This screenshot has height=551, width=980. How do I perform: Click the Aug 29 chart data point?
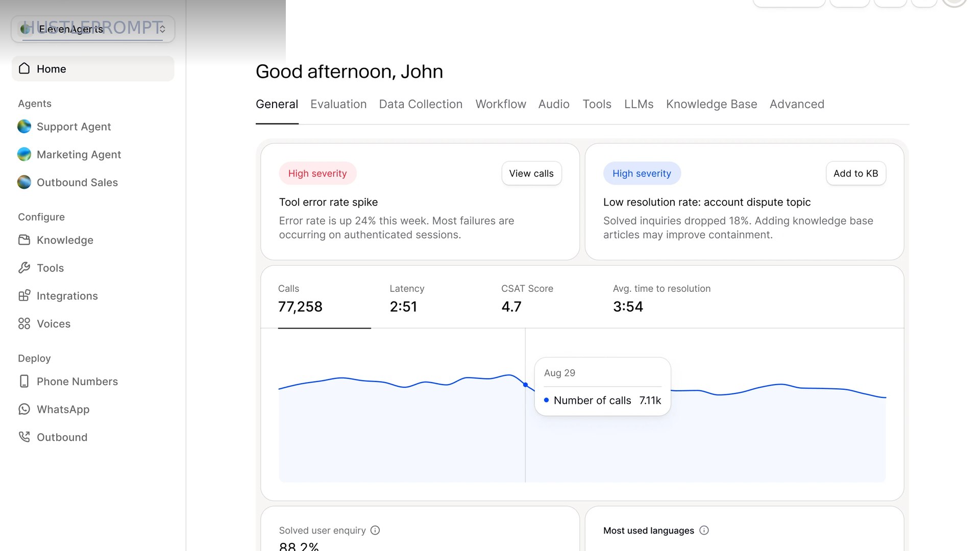pyautogui.click(x=525, y=385)
